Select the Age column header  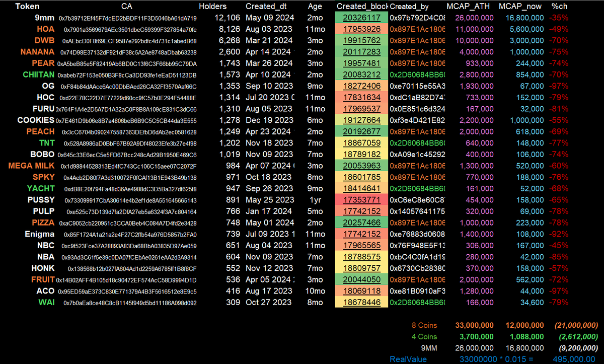(x=315, y=7)
